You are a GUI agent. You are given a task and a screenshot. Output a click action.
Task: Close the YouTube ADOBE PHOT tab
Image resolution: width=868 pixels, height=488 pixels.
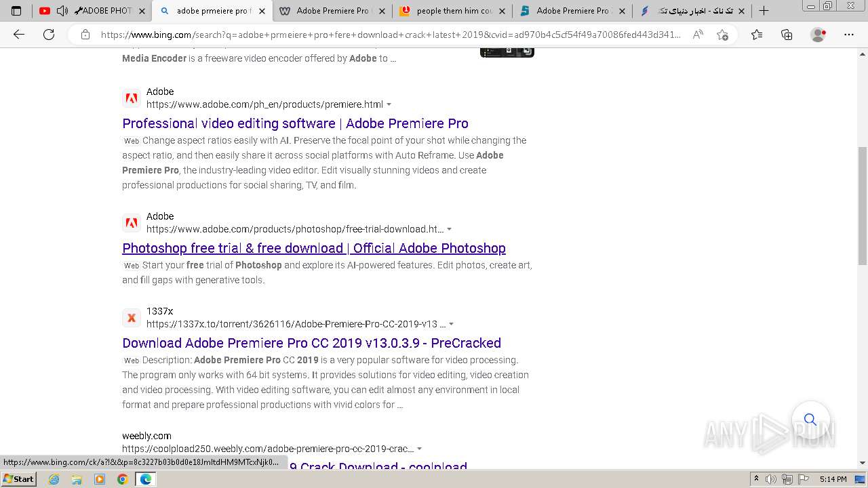(x=142, y=11)
